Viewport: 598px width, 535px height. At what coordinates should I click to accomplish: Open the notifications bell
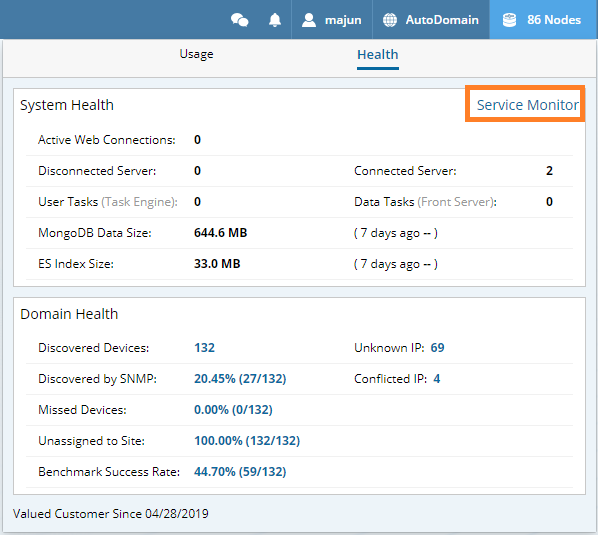[275, 20]
